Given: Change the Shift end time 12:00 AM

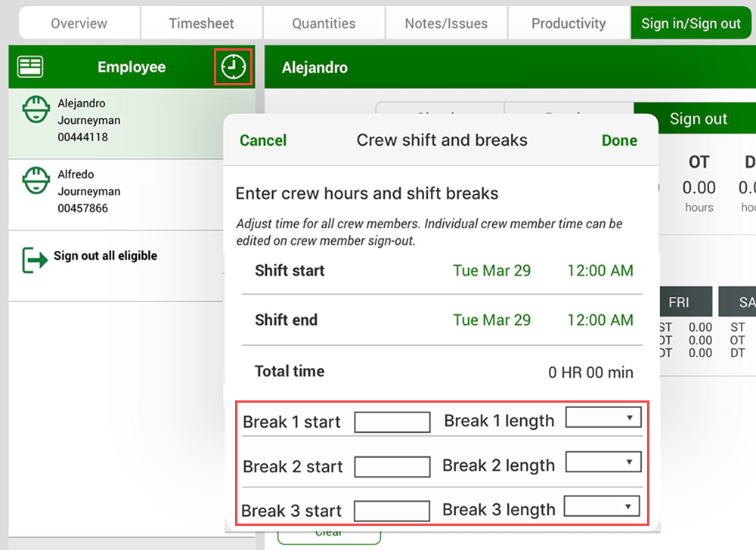Looking at the screenshot, I should click(x=600, y=320).
